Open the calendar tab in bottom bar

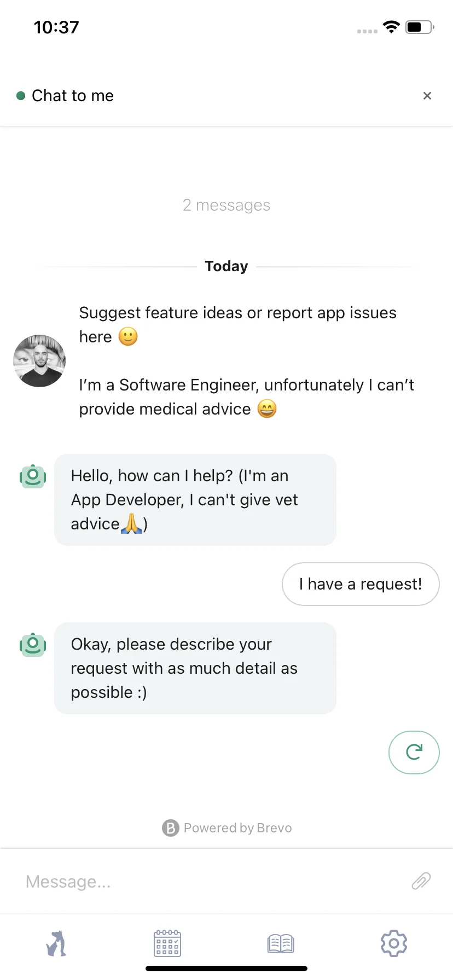pyautogui.click(x=167, y=943)
